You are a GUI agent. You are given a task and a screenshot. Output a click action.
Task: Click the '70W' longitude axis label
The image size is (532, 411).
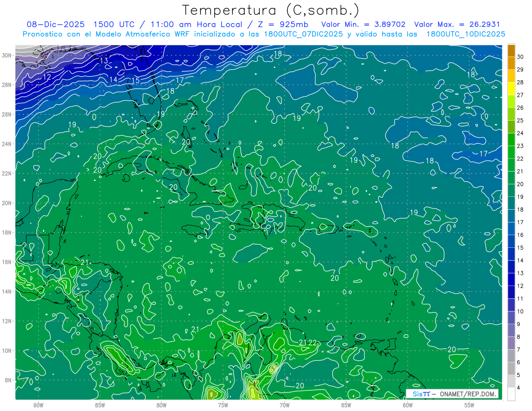click(x=285, y=405)
